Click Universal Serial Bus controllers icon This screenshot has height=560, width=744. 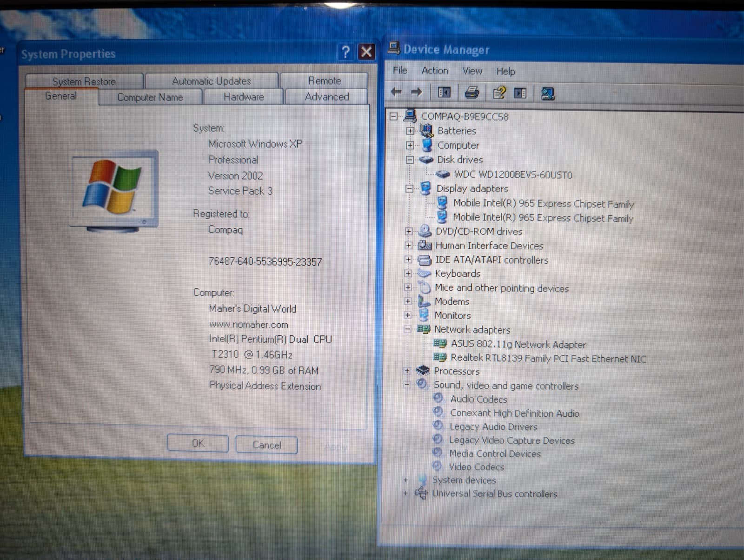coord(421,493)
